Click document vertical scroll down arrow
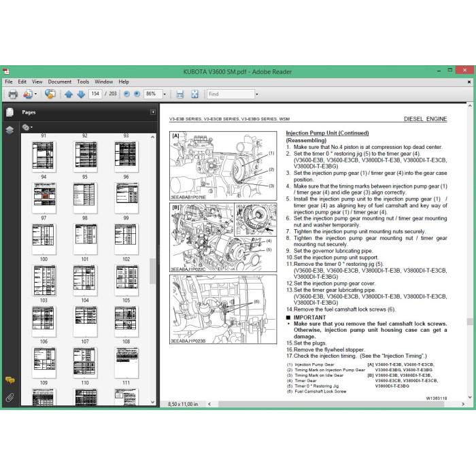 [x=470, y=396]
